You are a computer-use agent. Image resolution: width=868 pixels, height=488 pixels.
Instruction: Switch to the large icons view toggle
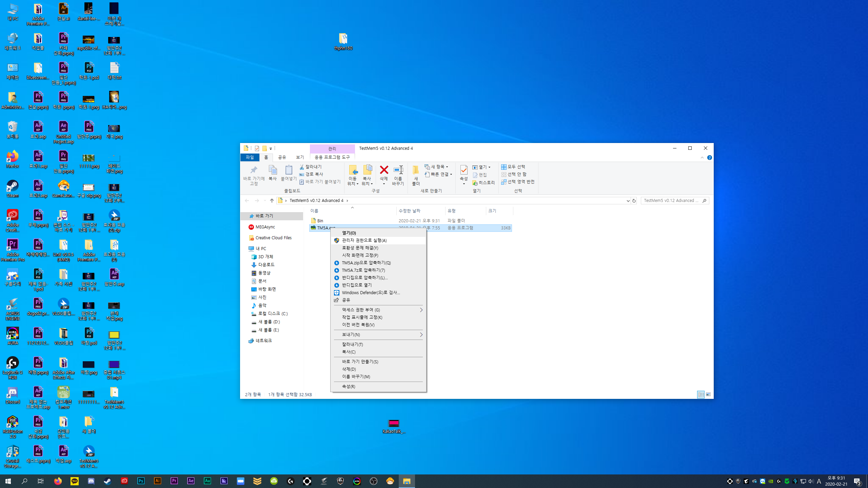click(x=708, y=394)
